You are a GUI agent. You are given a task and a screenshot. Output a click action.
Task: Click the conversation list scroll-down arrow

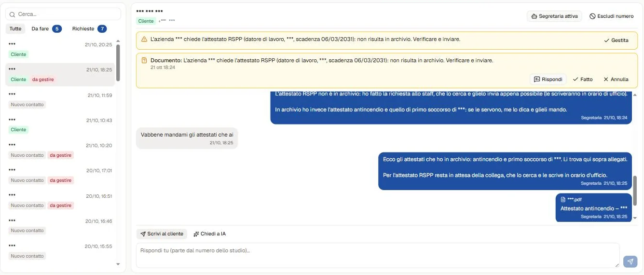[x=118, y=264]
